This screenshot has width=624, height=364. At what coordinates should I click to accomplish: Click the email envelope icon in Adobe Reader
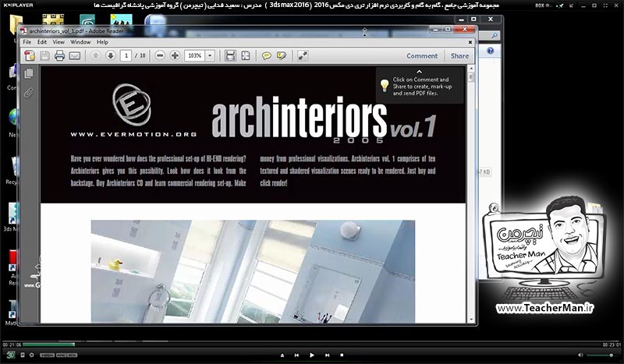coord(75,55)
